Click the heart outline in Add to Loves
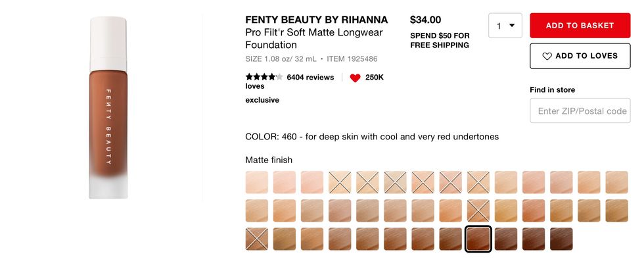644x269 pixels. [x=547, y=56]
